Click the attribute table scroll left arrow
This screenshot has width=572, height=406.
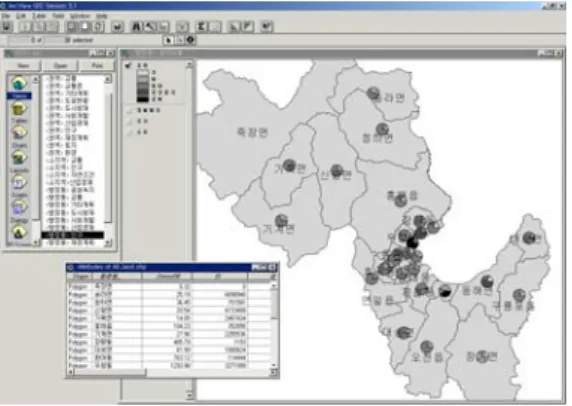click(x=71, y=372)
